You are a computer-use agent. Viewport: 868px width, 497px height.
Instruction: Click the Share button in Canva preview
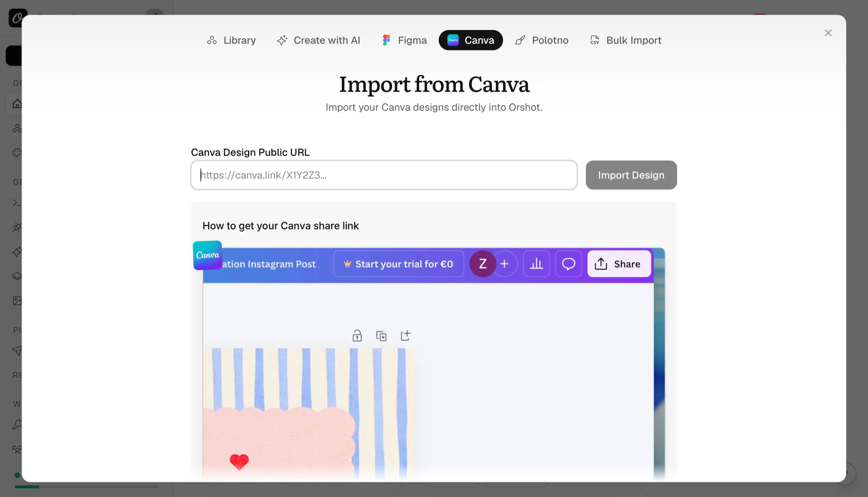pyautogui.click(x=619, y=264)
